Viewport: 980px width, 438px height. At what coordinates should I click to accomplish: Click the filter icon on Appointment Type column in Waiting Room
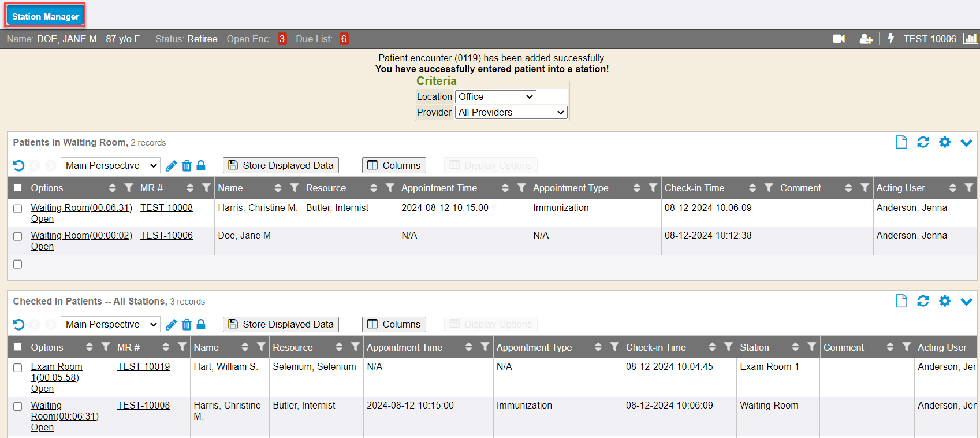pos(653,188)
